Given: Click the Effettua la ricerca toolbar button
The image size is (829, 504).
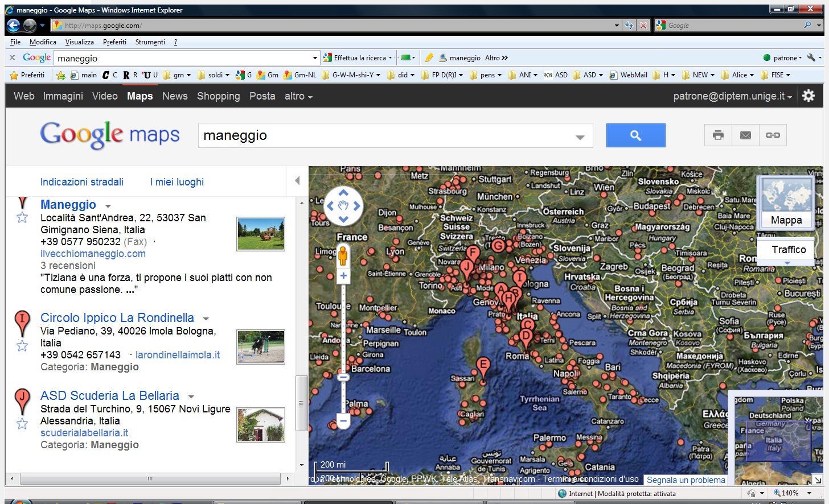Looking at the screenshot, I should (x=358, y=57).
